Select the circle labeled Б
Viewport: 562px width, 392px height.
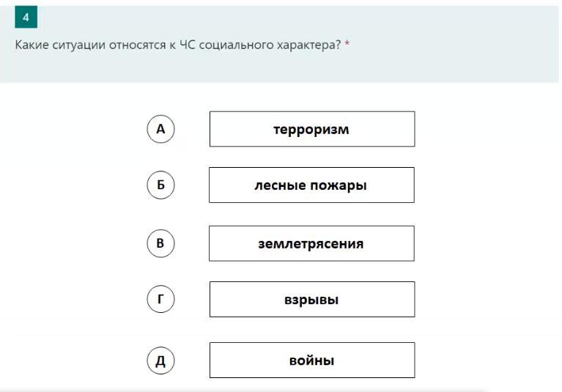pos(160,185)
